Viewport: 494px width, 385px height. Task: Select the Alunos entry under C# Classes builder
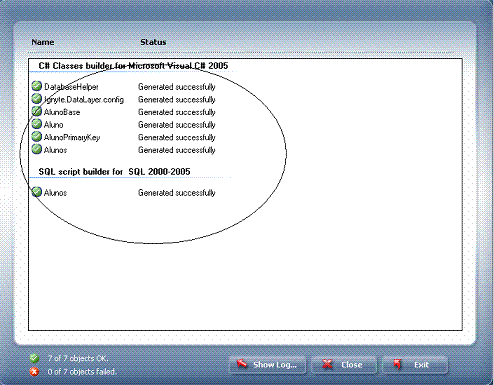[55, 150]
